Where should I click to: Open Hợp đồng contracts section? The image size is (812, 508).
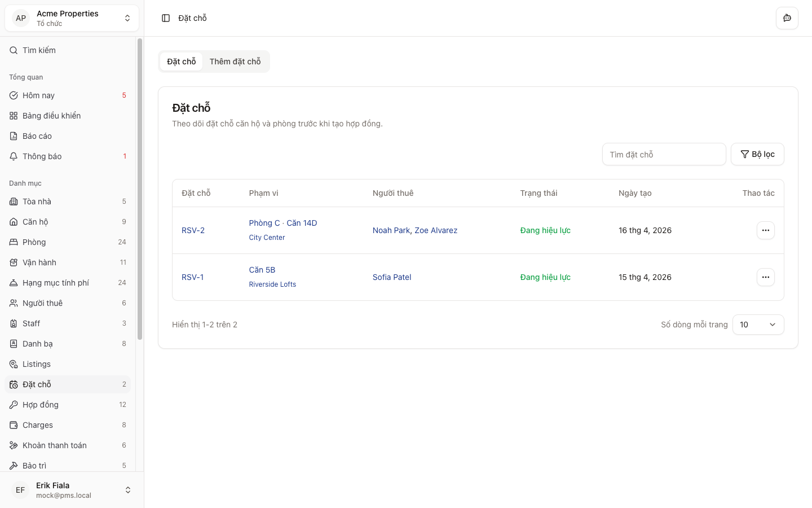click(x=41, y=405)
